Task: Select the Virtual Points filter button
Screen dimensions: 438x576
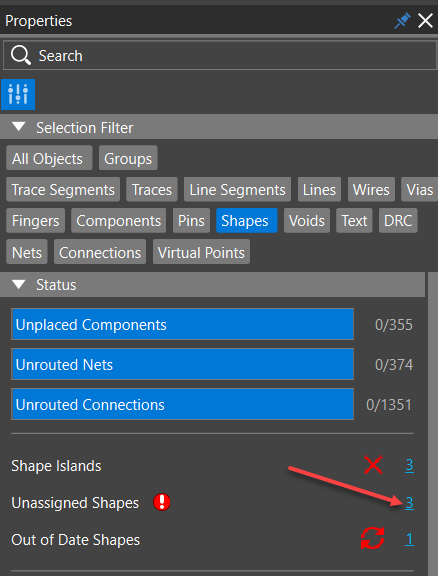Action: coord(201,252)
